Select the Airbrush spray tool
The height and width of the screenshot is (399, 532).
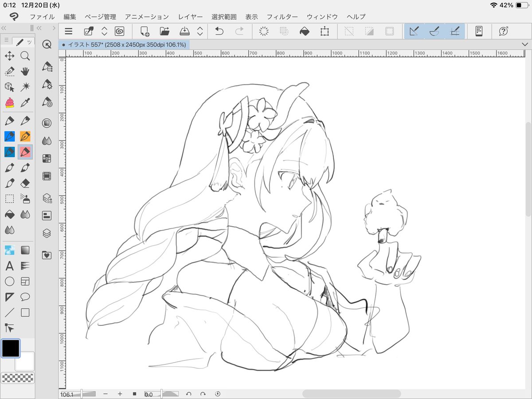(25, 199)
